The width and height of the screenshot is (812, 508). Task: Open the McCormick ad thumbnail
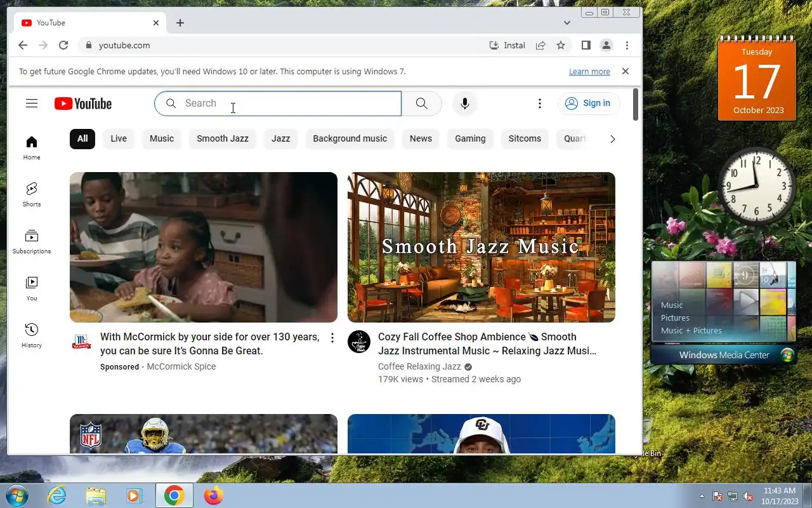[204, 247]
